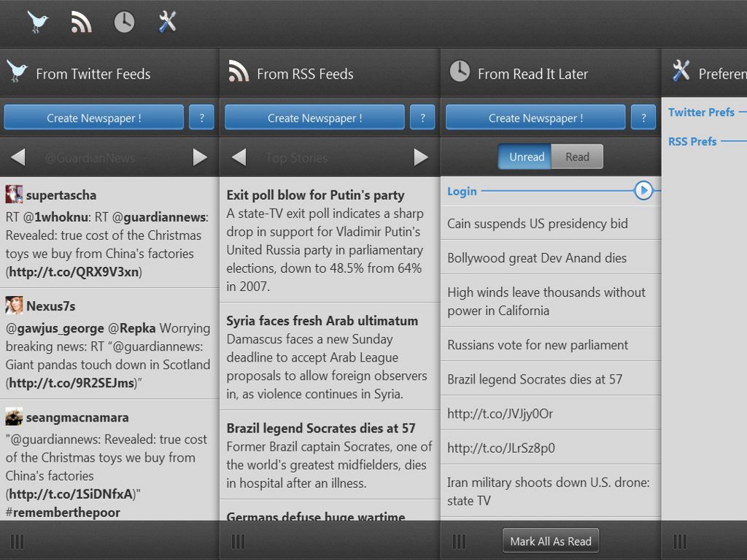This screenshot has height=560, width=747.
Task: Expand the RSS Prefs section
Action: pos(692,141)
